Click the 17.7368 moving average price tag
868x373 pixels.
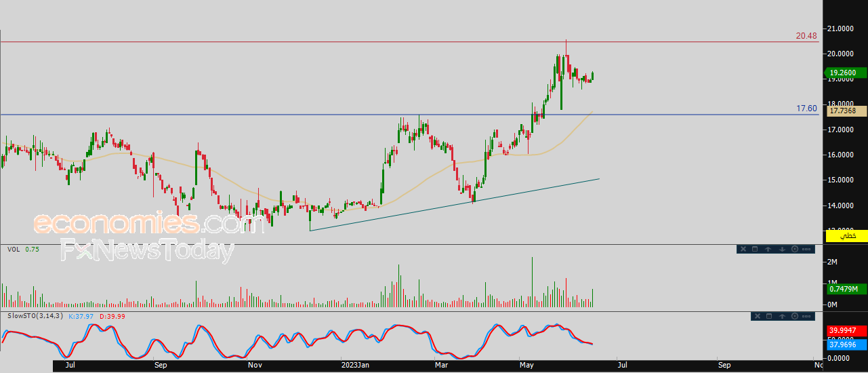pyautogui.click(x=844, y=111)
